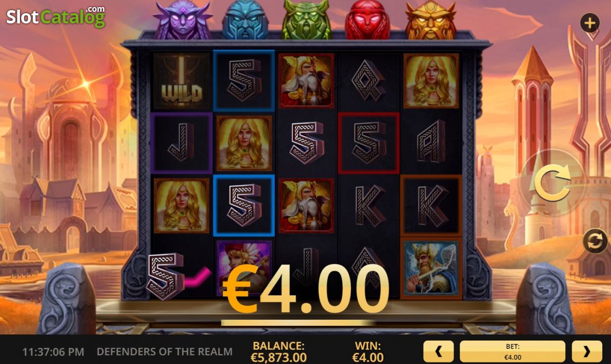Click the Defenders of the Realm title
The image size is (611, 364).
164,352
